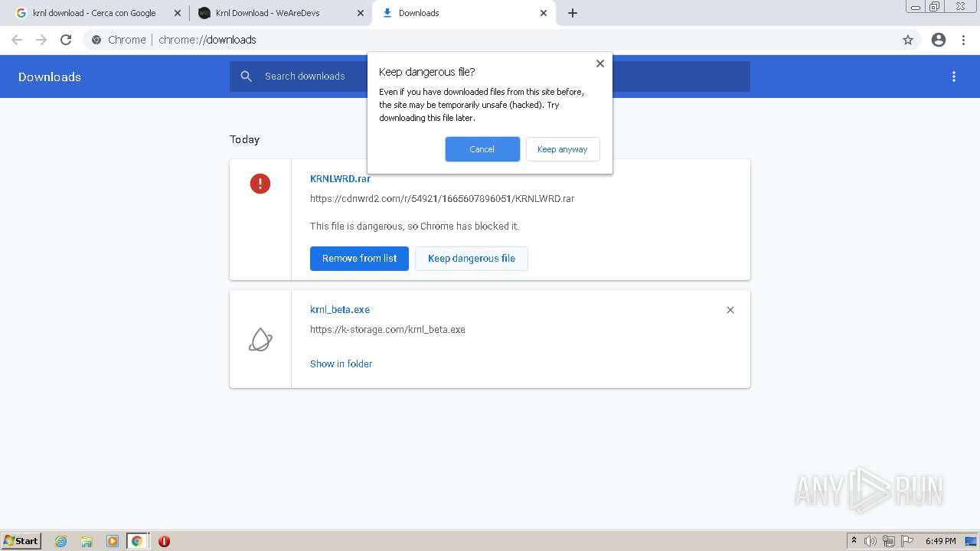Image resolution: width=980 pixels, height=551 pixels.
Task: Open the KRNLWRD.rar file link
Action: tap(340, 178)
